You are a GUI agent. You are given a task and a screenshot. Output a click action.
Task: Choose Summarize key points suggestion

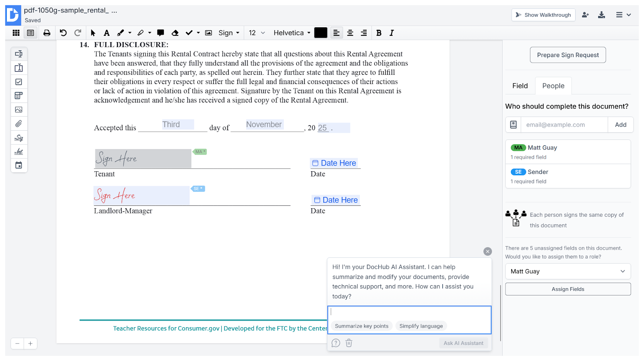pyautogui.click(x=362, y=326)
